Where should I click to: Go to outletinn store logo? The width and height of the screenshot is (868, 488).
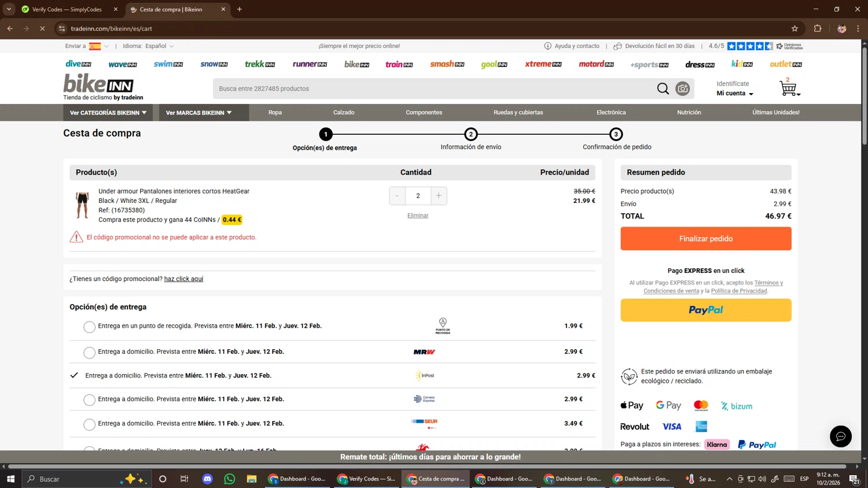pos(786,64)
